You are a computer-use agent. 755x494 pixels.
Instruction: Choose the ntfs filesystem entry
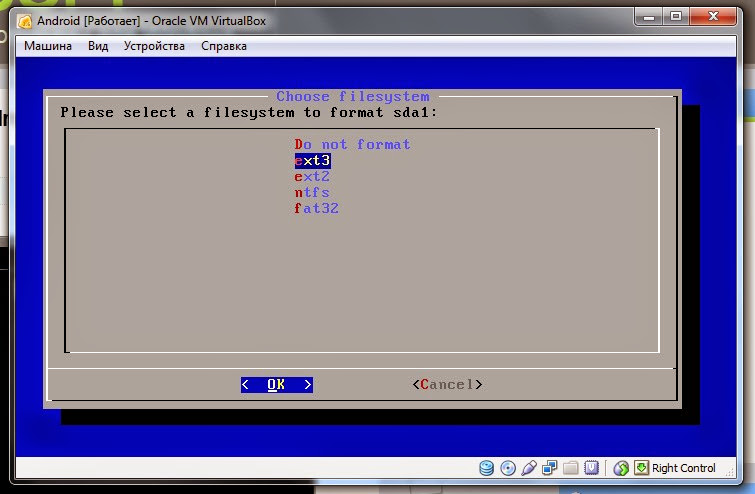click(312, 192)
